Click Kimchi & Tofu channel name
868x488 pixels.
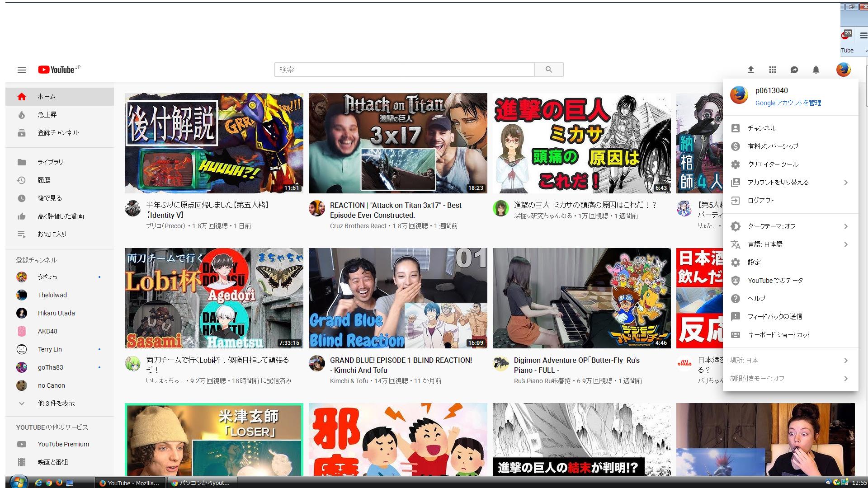click(x=349, y=381)
